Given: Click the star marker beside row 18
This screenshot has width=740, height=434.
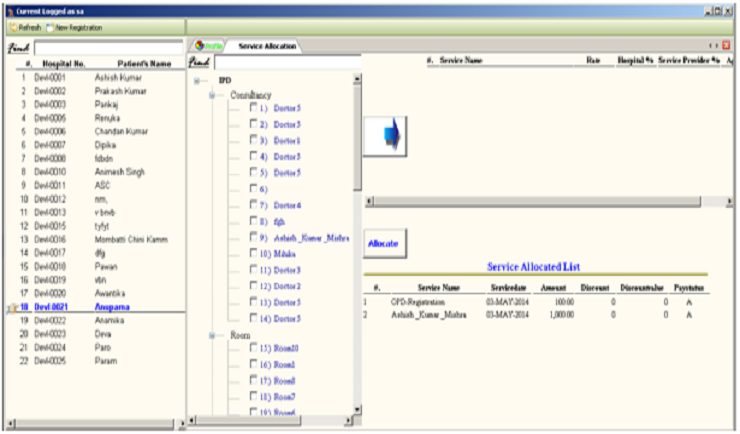Looking at the screenshot, I should pos(12,308).
